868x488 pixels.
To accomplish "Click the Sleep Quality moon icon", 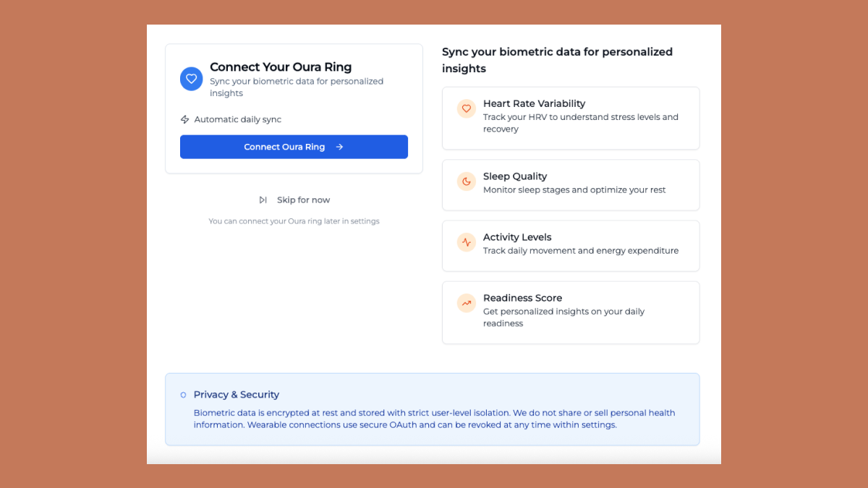I will click(x=467, y=181).
